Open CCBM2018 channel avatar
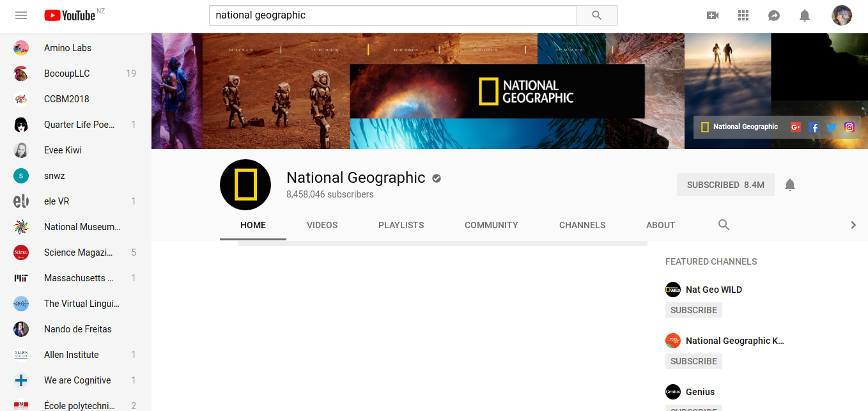Viewport: 868px width, 411px height. 21,99
